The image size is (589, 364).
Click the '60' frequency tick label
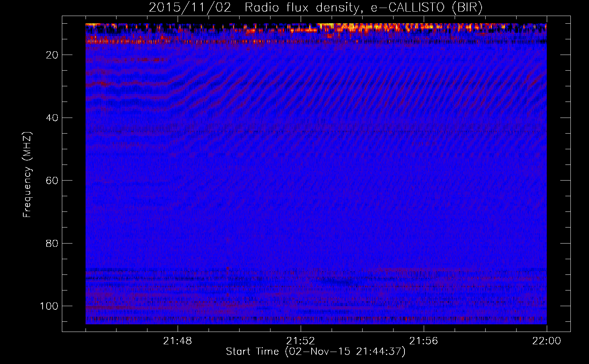click(x=52, y=181)
